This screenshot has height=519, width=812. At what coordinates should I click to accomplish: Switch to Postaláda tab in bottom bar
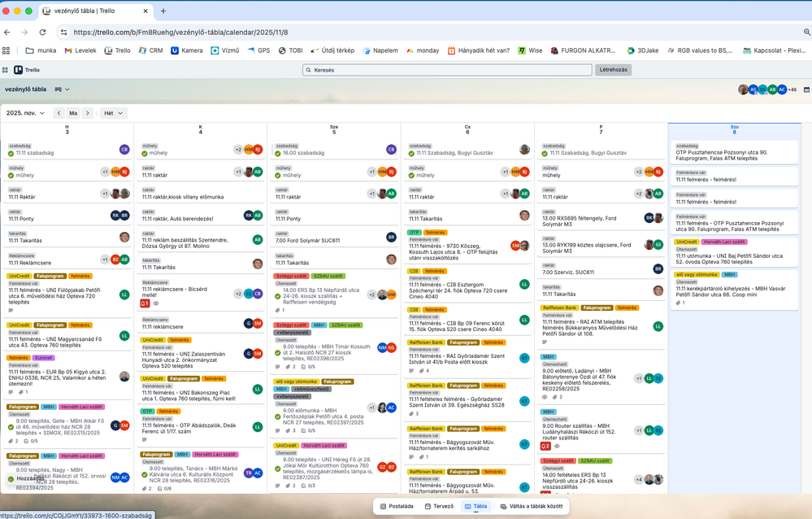coord(397,506)
